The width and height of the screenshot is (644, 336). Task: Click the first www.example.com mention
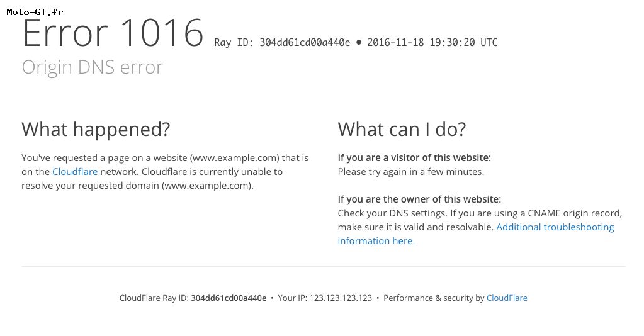[x=235, y=158]
